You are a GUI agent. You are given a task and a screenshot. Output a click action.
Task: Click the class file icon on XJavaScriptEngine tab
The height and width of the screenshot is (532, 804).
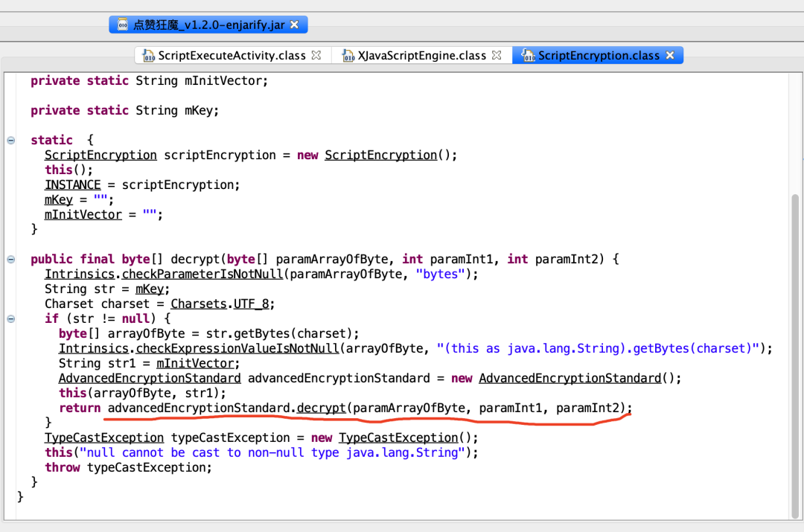pos(348,55)
